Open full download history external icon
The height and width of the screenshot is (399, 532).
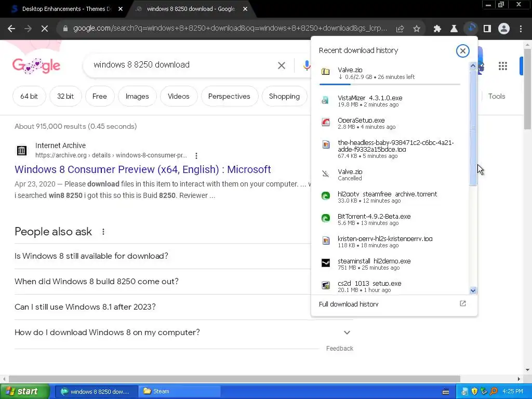pyautogui.click(x=462, y=303)
